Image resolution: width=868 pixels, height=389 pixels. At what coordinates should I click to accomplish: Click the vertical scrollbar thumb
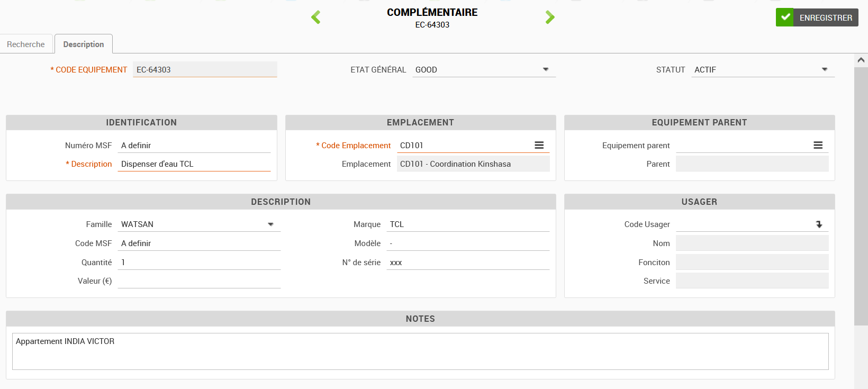point(861,196)
